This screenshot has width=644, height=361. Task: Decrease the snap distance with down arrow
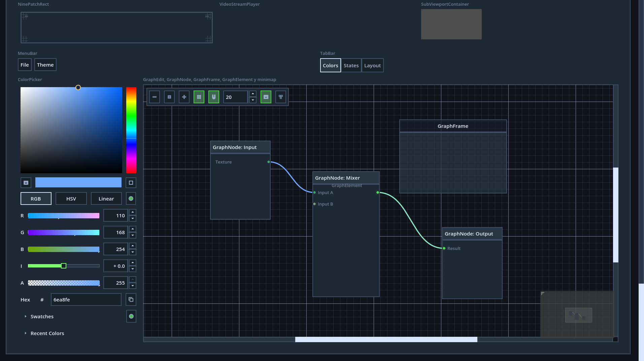(x=253, y=100)
